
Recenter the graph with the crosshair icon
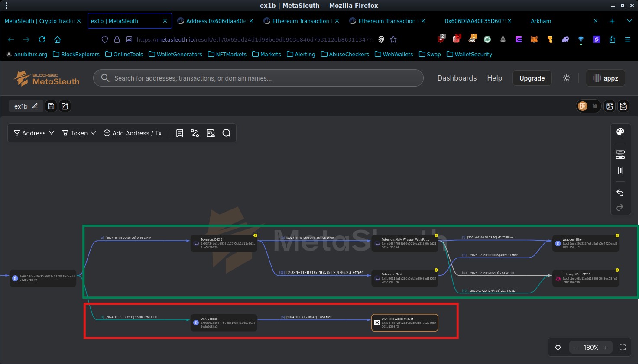558,348
